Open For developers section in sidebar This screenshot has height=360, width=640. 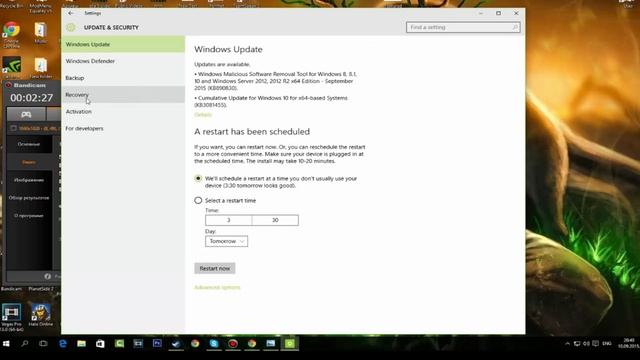(x=123, y=128)
